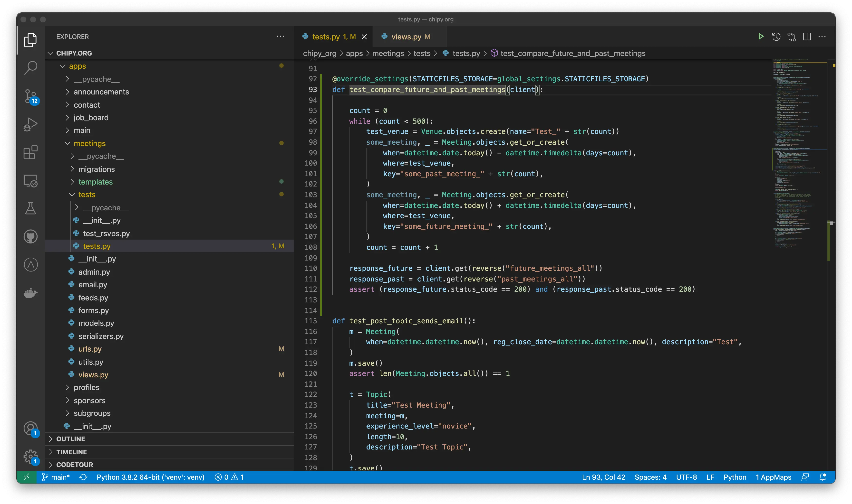This screenshot has height=504, width=852.
Task: Open the Search view in activity bar
Action: click(31, 68)
